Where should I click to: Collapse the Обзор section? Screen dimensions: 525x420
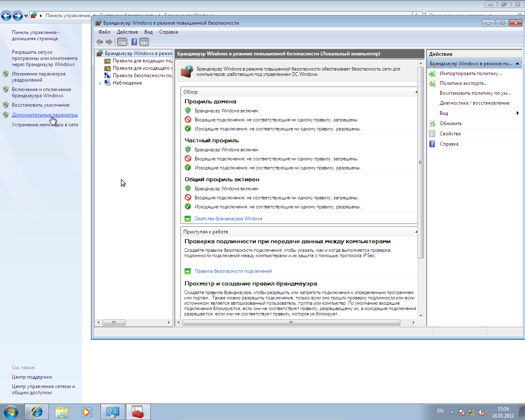(x=416, y=92)
